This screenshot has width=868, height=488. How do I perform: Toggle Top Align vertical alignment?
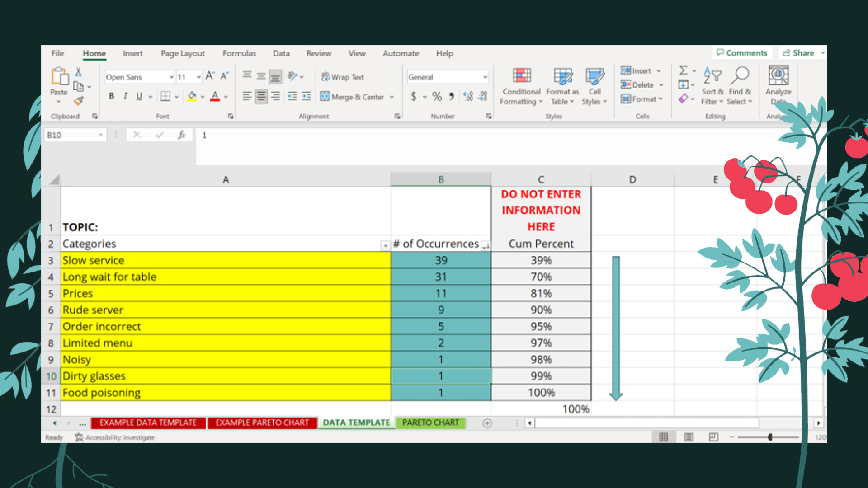[247, 75]
